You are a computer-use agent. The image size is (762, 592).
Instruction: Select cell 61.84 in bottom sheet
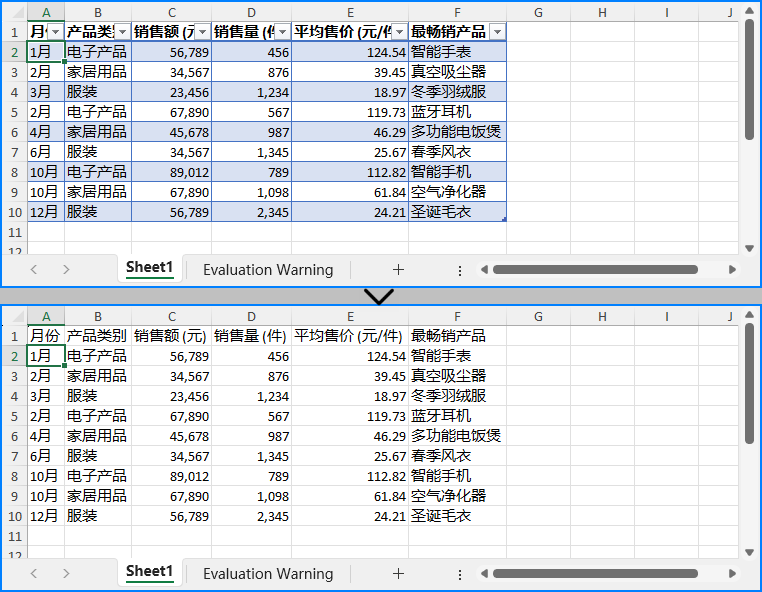click(x=350, y=496)
